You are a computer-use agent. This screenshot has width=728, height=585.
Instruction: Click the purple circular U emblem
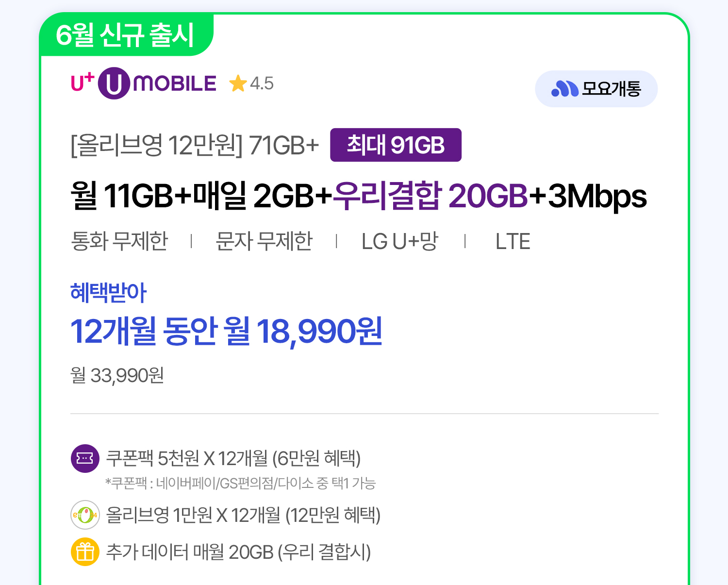point(114,84)
